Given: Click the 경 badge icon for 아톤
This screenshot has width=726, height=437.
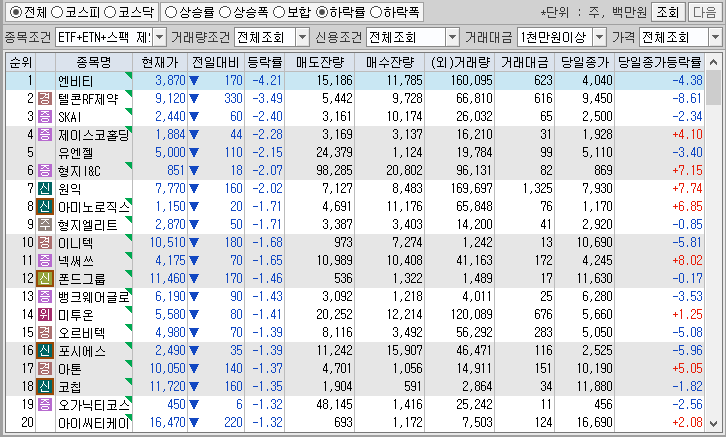Looking at the screenshot, I should pos(45,368).
